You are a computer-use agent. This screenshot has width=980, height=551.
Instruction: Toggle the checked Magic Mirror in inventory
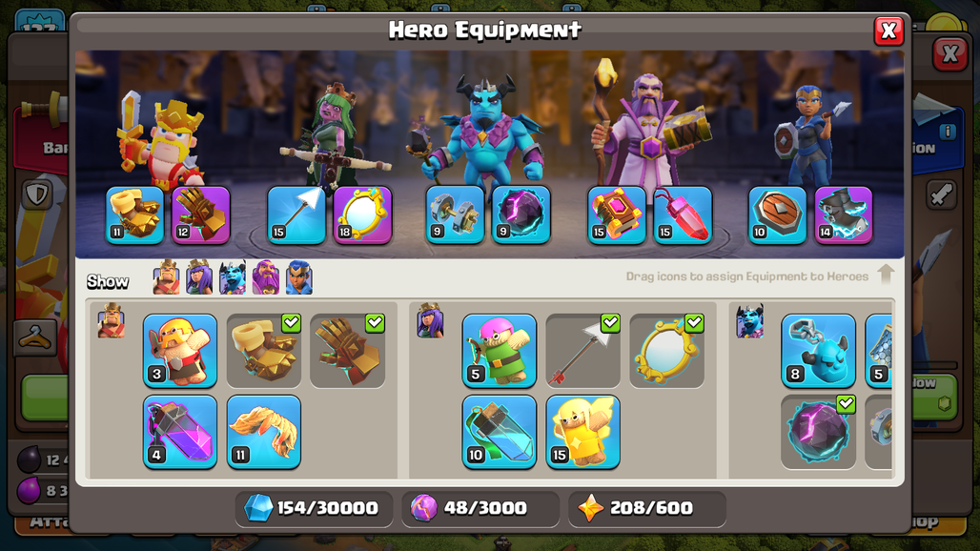tap(666, 351)
